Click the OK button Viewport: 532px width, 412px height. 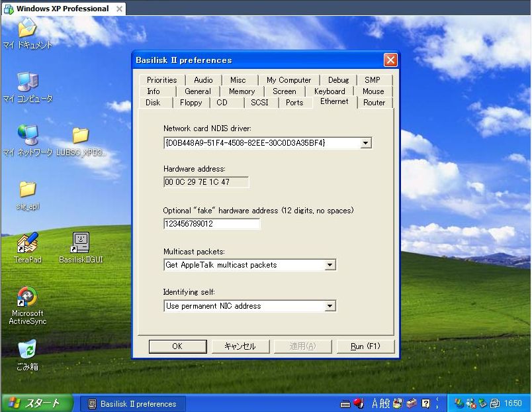click(x=177, y=346)
